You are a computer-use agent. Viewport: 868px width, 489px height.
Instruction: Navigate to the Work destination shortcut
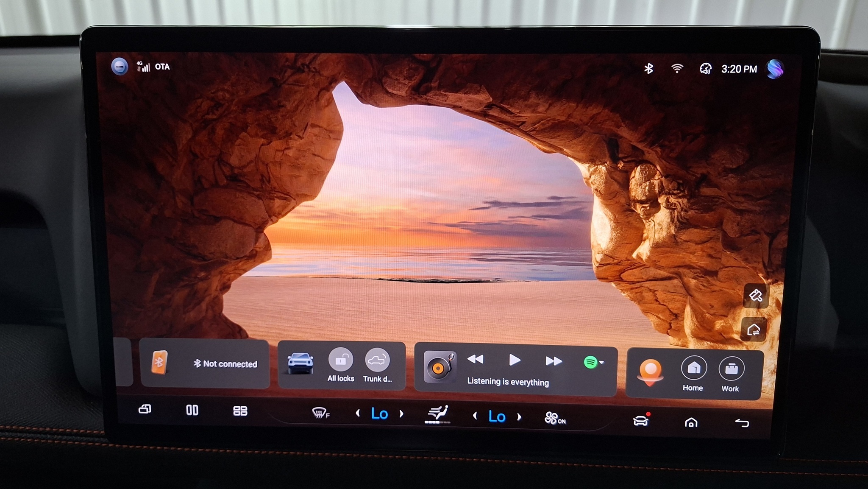click(731, 369)
